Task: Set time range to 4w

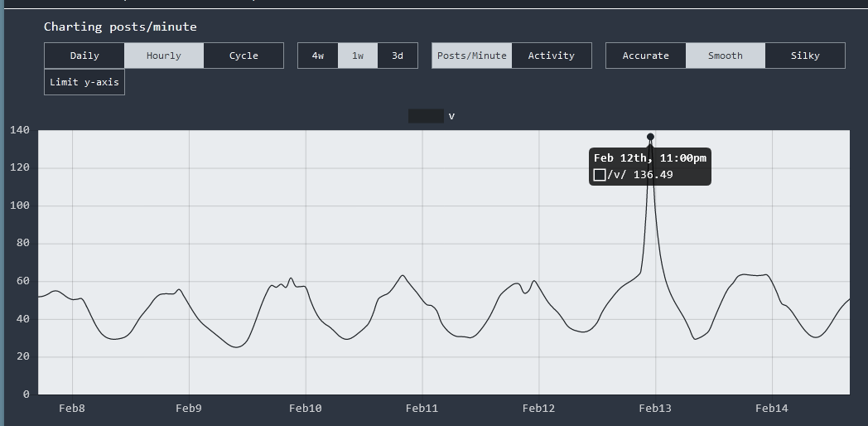Action: [x=318, y=56]
